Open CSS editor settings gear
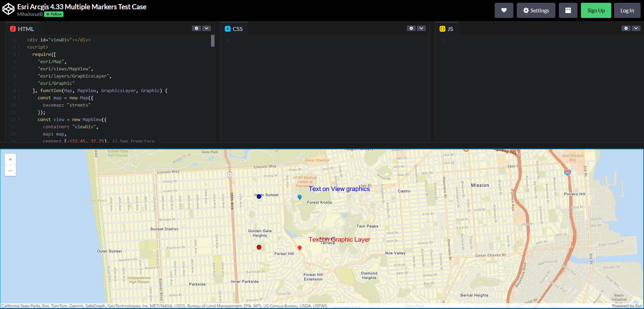 pyautogui.click(x=411, y=28)
